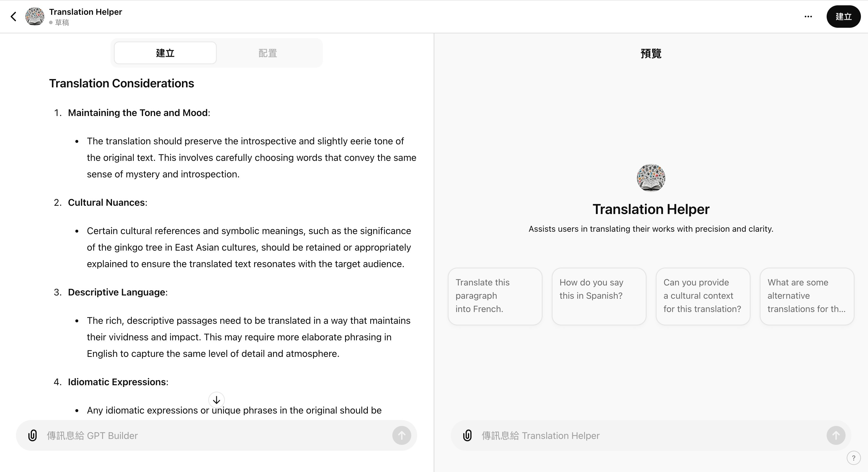Open the help question mark icon
Image resolution: width=868 pixels, height=472 pixels.
pos(853,458)
